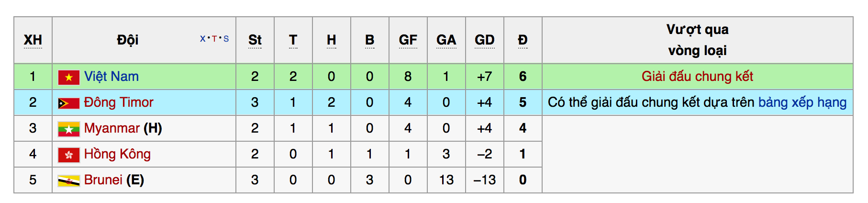Screen dimensions: 868x203
Task: Open the Brunei team link
Action: 103,180
